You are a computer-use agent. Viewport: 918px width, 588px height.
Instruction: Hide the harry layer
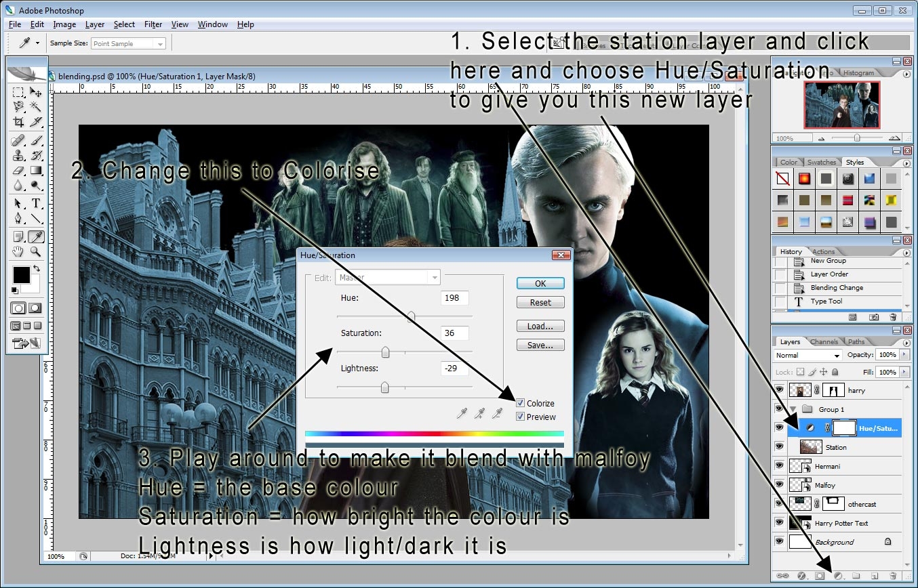point(780,390)
